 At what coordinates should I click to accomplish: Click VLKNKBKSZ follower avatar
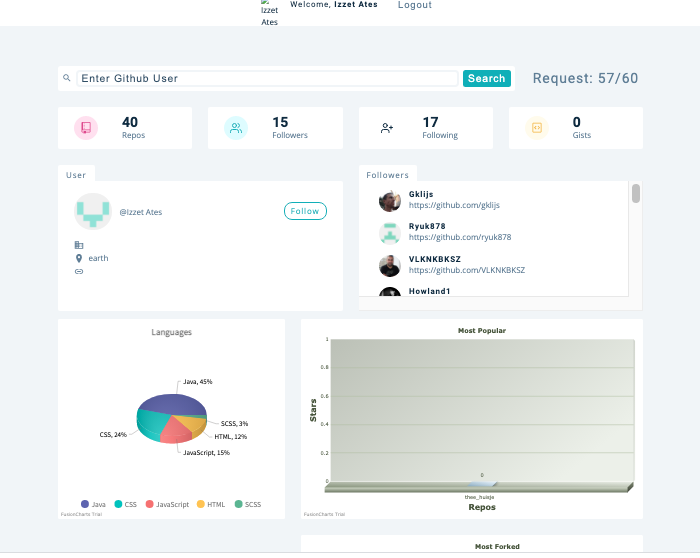tap(390, 265)
